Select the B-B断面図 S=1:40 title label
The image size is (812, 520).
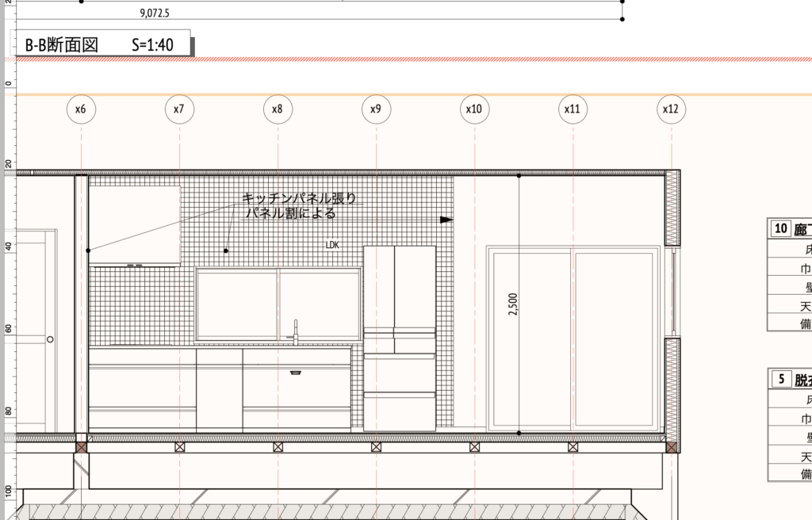pos(99,45)
